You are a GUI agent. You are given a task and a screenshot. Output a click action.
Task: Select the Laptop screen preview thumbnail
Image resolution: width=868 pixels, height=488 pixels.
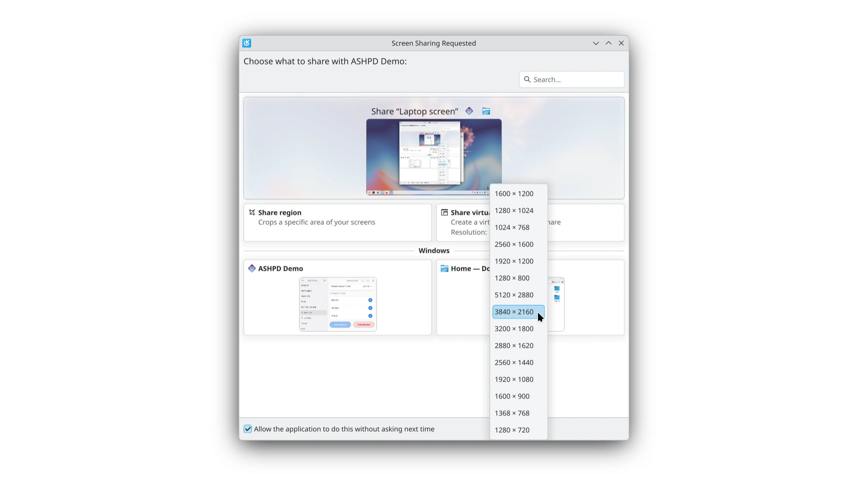[x=434, y=157]
